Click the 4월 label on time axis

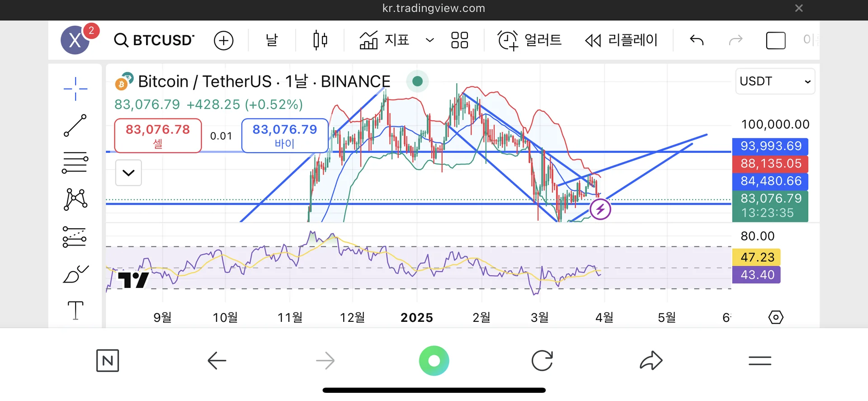tap(604, 317)
